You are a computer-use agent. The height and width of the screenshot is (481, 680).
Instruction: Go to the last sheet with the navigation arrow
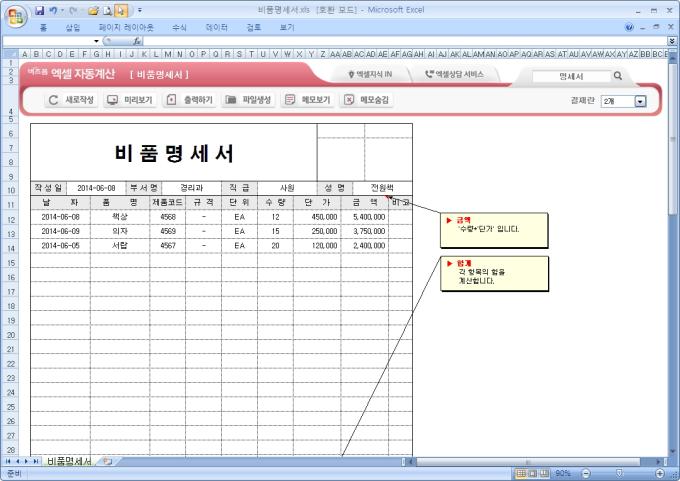coord(36,461)
